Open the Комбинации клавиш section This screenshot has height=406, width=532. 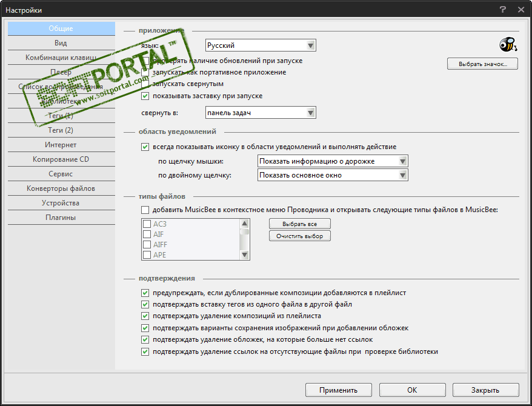click(x=61, y=58)
